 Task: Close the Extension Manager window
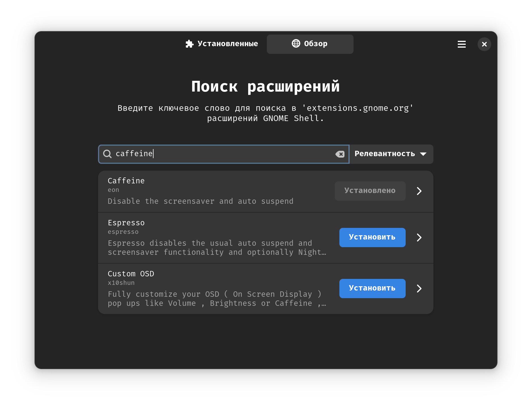pyautogui.click(x=484, y=44)
